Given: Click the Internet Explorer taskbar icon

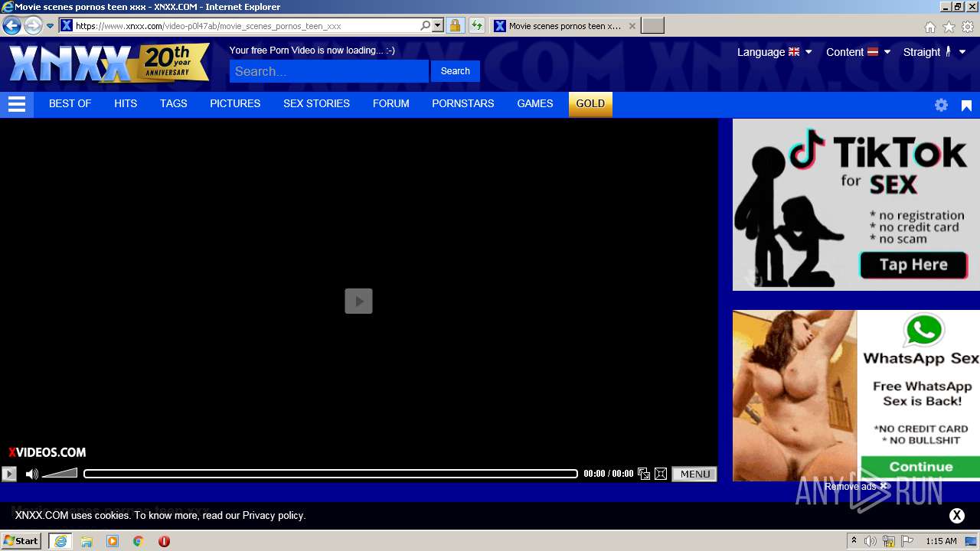Looking at the screenshot, I should (x=60, y=541).
